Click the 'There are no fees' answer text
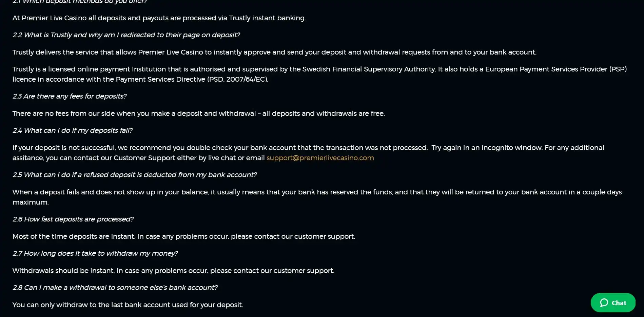The image size is (644, 317). point(198,113)
